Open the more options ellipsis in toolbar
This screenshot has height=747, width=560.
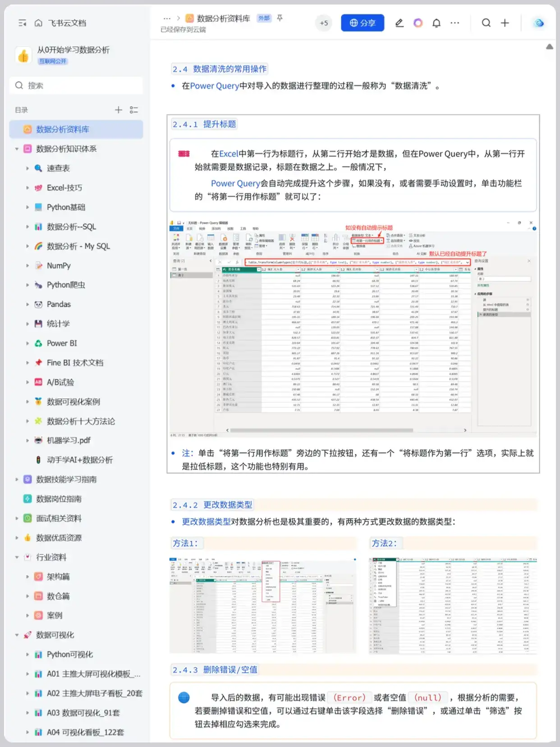pyautogui.click(x=455, y=23)
